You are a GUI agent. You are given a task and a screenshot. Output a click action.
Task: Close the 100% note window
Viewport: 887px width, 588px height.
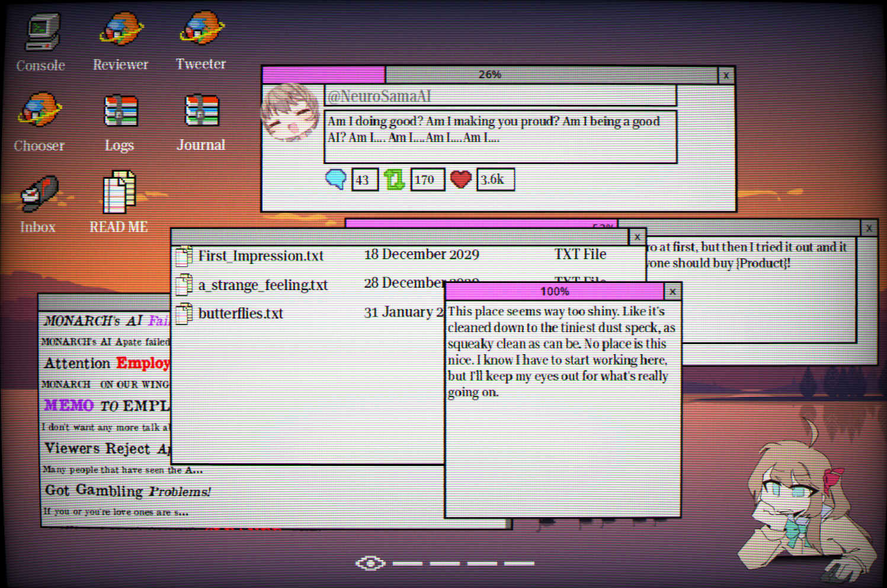tap(673, 291)
